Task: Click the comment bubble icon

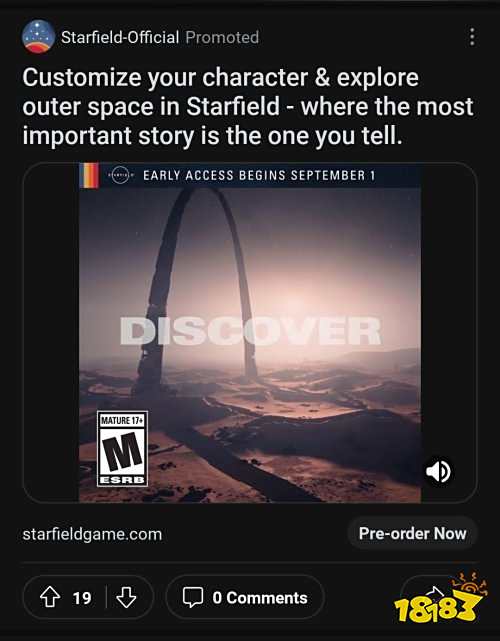Action: pos(193,598)
